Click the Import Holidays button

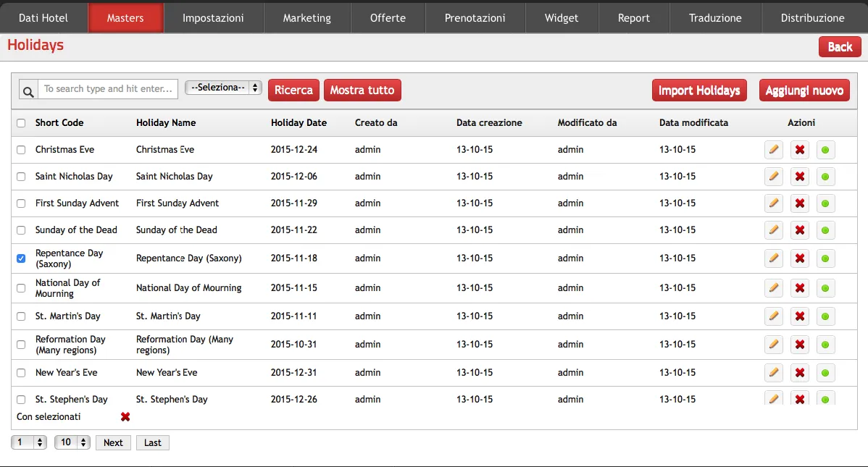coord(699,91)
